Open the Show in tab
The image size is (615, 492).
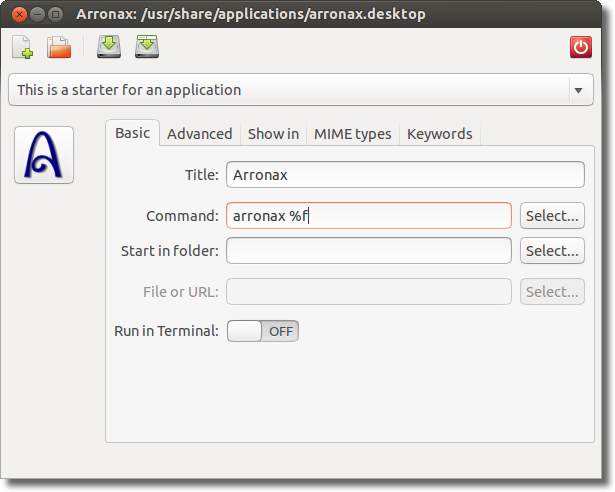tap(273, 134)
